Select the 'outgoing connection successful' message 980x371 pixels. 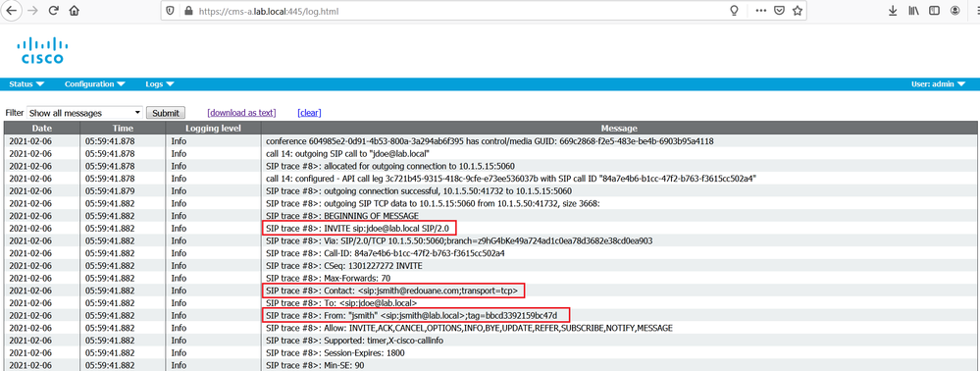418,190
